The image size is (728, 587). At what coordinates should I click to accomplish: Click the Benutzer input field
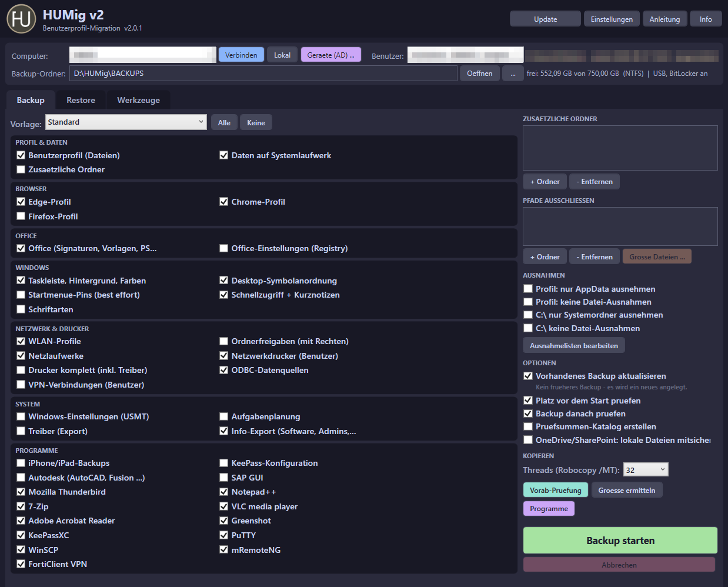(465, 55)
